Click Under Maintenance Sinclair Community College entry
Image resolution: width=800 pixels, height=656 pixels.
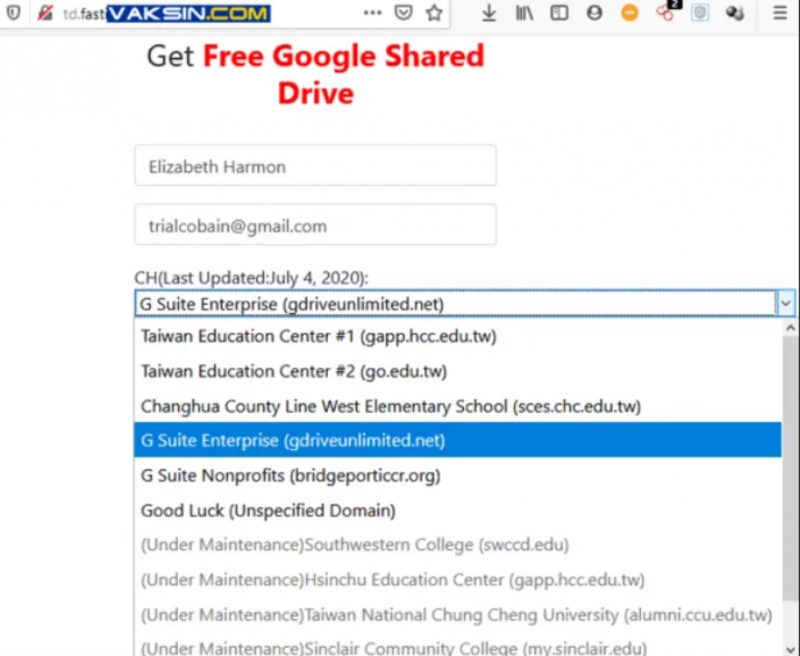click(x=458, y=646)
